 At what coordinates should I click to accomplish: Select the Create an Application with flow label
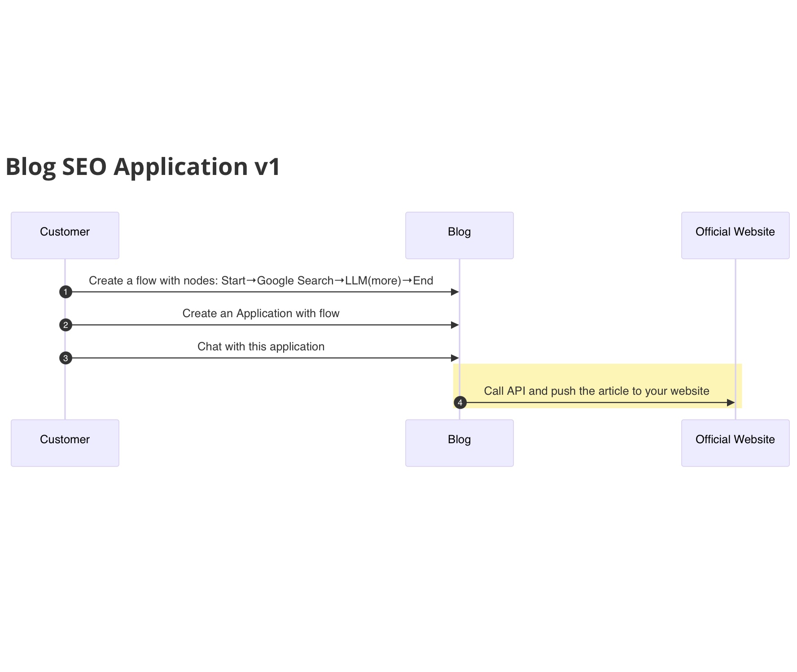261,314
